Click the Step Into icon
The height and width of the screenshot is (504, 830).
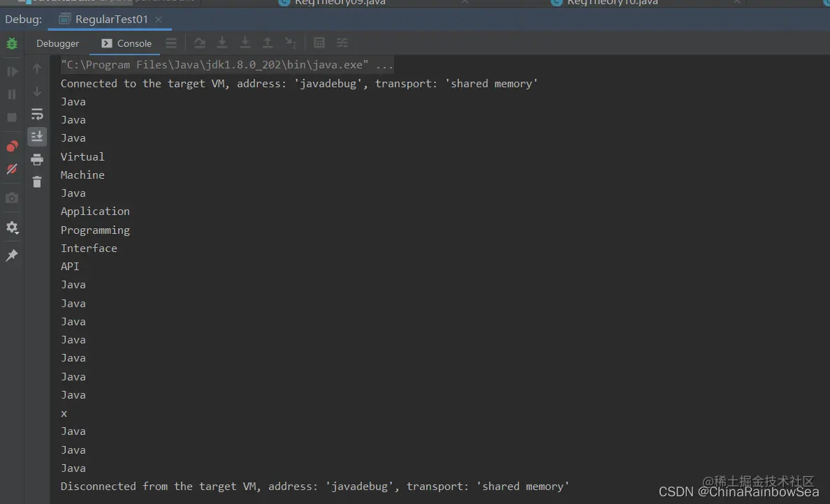(222, 43)
